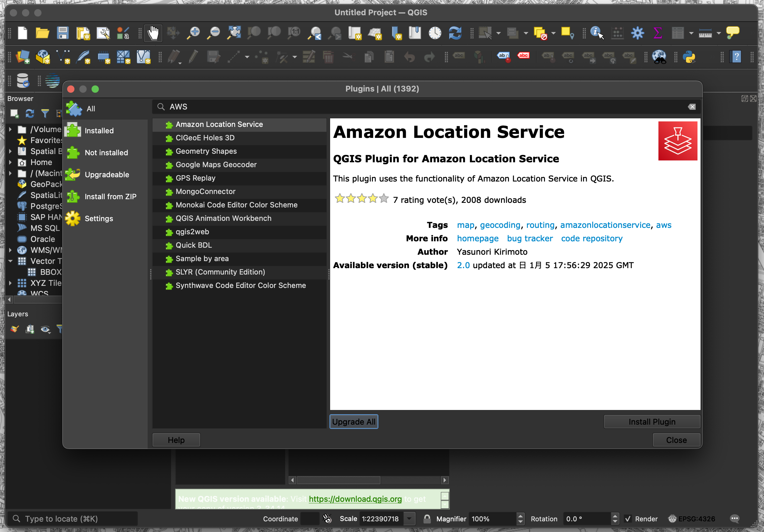
Task: Select Google Maps Geocoder plugin
Action: (239, 164)
